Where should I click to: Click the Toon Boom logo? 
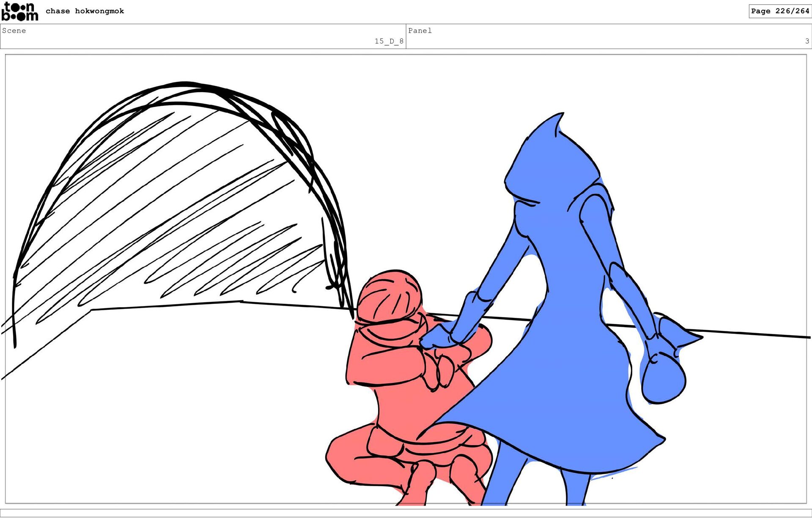pos(19,11)
